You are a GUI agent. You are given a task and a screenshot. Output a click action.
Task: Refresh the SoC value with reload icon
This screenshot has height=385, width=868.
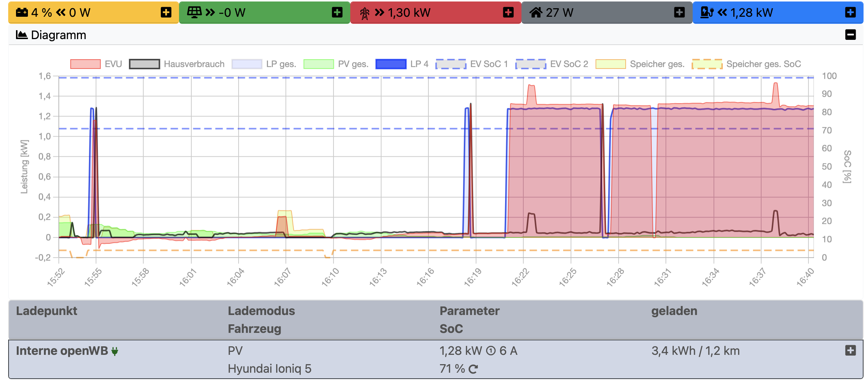coord(473,369)
